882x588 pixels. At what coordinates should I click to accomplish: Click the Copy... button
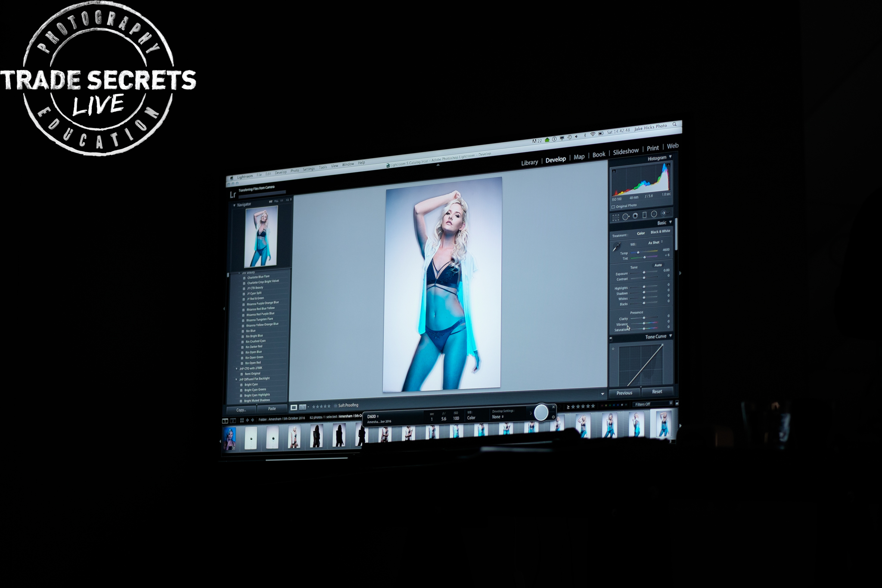[241, 410]
